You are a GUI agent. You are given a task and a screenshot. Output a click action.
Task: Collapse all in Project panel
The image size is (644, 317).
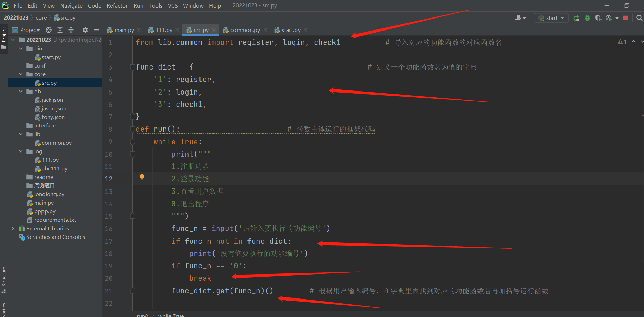pos(71,30)
